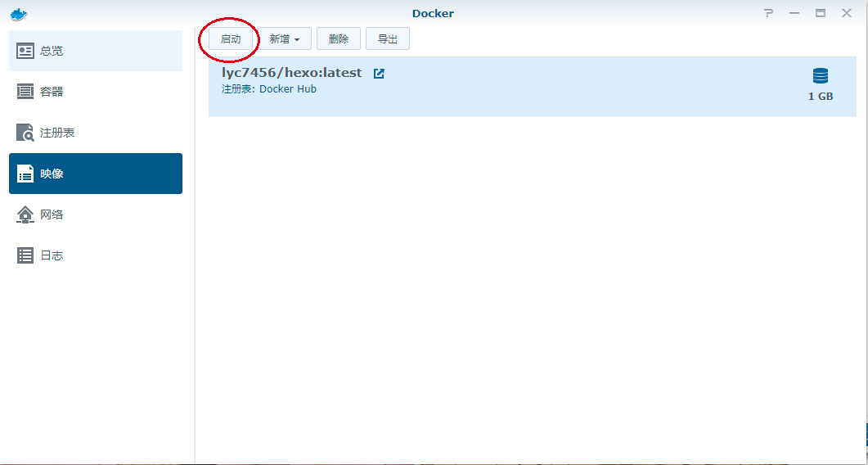Click the Docker Hub registry label
This screenshot has width=868, height=465.
288,88
